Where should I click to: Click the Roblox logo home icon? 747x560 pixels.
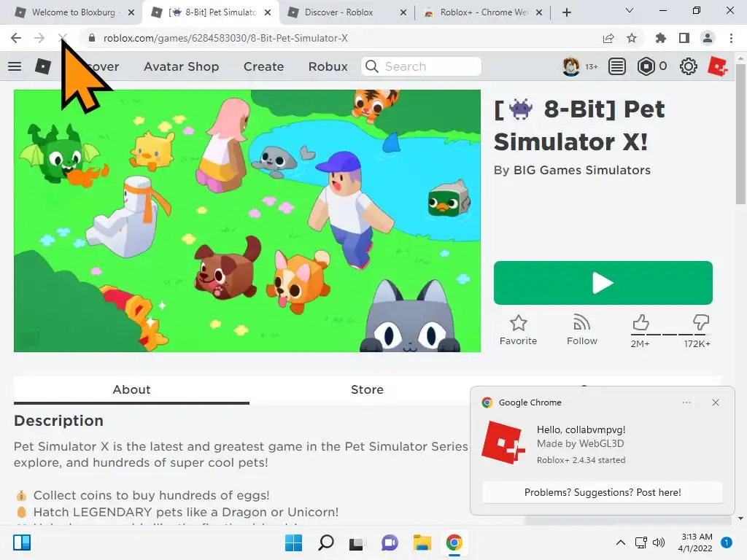tap(43, 66)
